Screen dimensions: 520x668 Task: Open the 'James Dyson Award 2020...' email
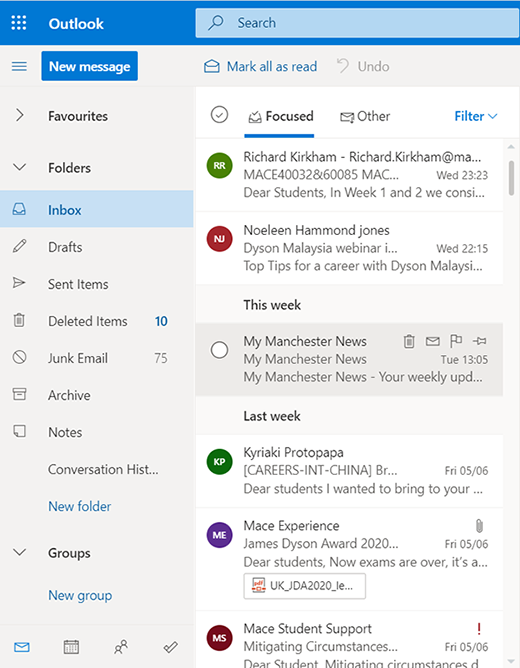point(349,559)
